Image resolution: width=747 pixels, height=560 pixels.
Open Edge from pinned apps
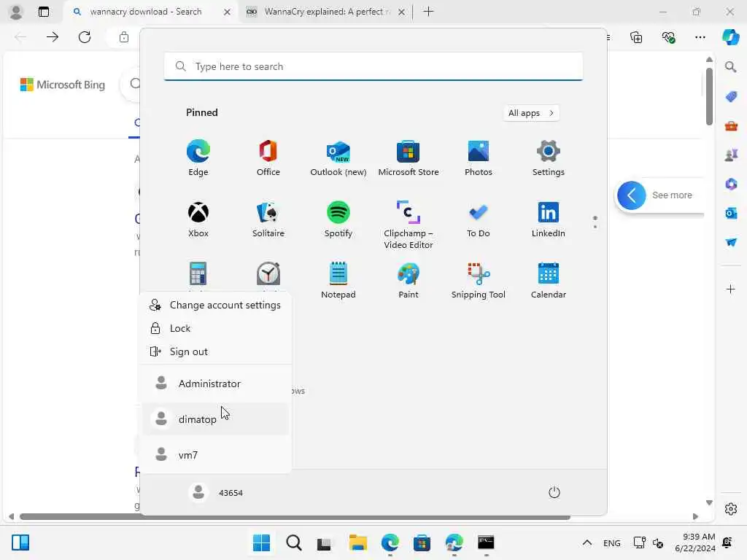pyautogui.click(x=198, y=158)
